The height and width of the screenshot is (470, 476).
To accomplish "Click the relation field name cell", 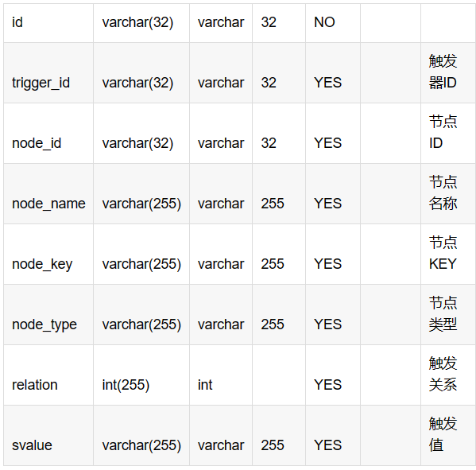I will pyautogui.click(x=48, y=375).
